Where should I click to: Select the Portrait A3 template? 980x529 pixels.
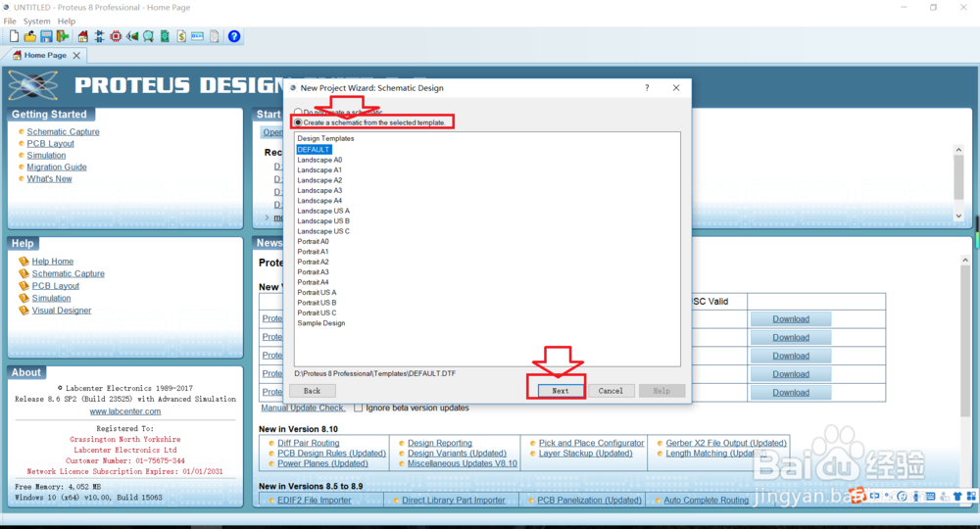coord(313,271)
